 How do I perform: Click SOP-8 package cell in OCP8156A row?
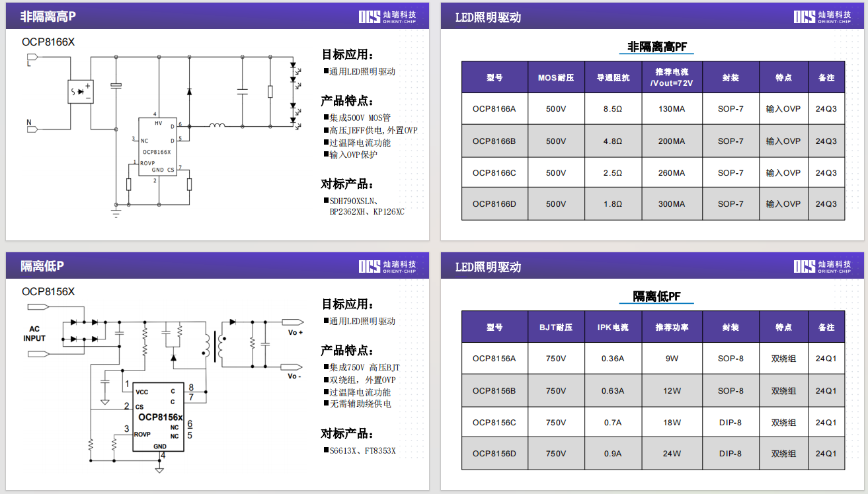pos(730,359)
